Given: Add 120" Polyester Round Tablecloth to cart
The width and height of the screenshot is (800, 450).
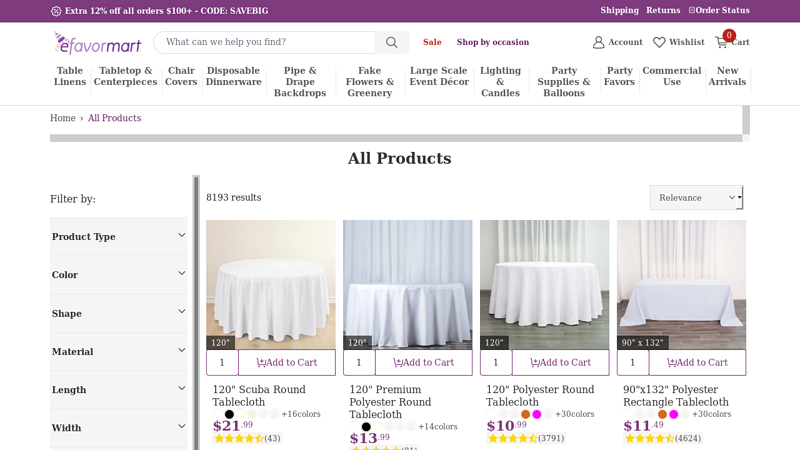Looking at the screenshot, I should click(x=560, y=362).
